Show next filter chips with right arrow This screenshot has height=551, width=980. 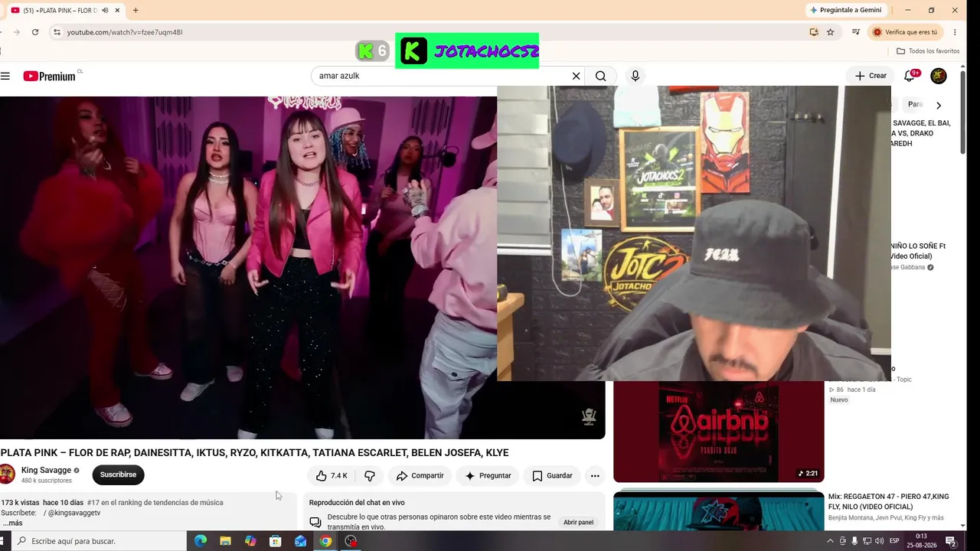(939, 105)
